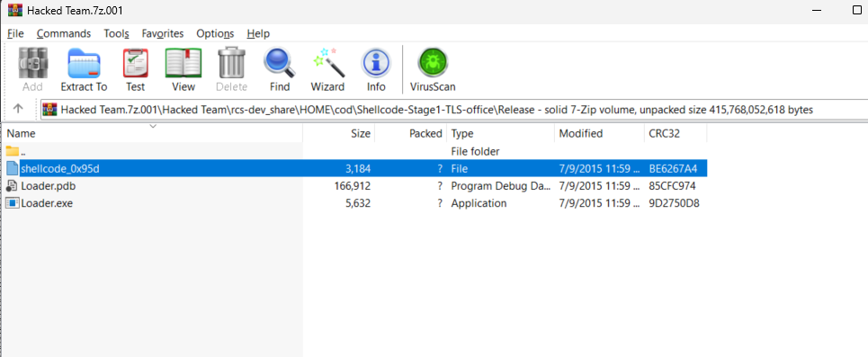Click Loader.exe modified date cell
The width and height of the screenshot is (868, 357).
coord(600,203)
